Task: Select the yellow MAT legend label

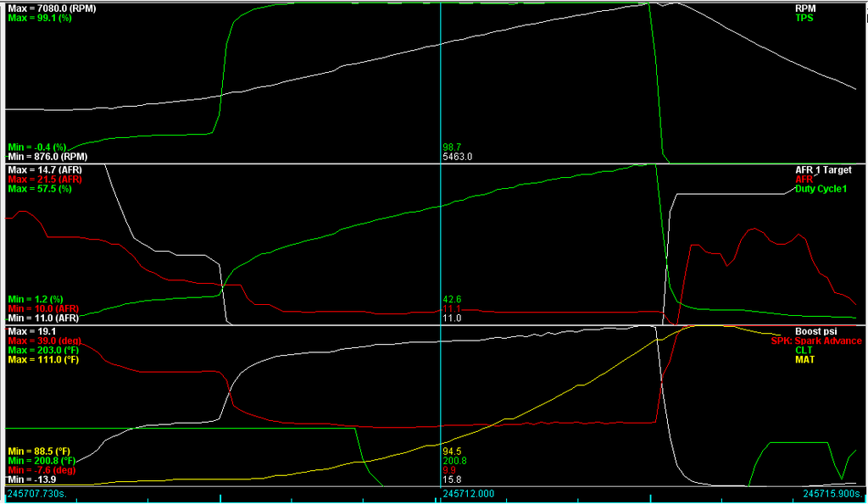Action: click(804, 360)
